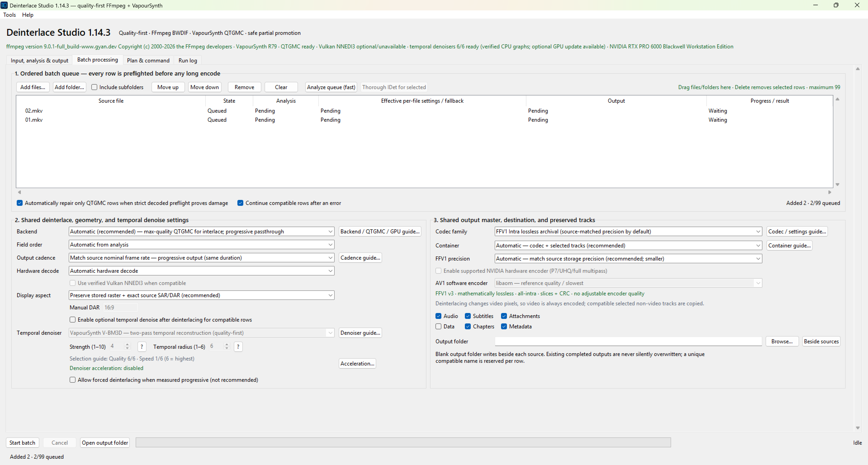Enable the Include subfolders checkbox
Viewport: 868px width, 465px height.
(94, 87)
